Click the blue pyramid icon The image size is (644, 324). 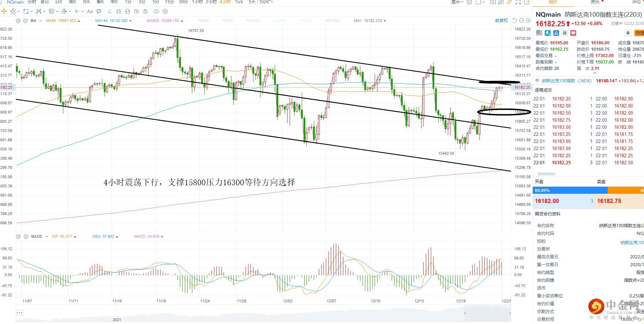click(x=556, y=33)
